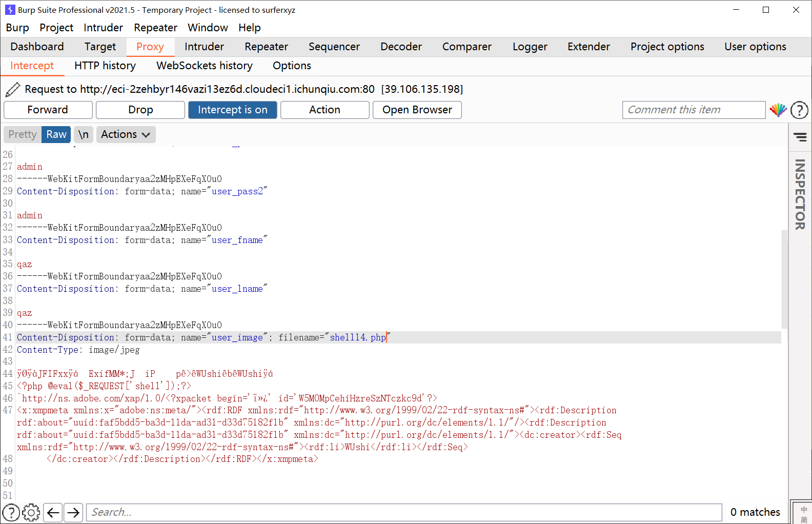Open the Project options tab
Image resolution: width=812 pixels, height=524 pixels.
click(667, 47)
